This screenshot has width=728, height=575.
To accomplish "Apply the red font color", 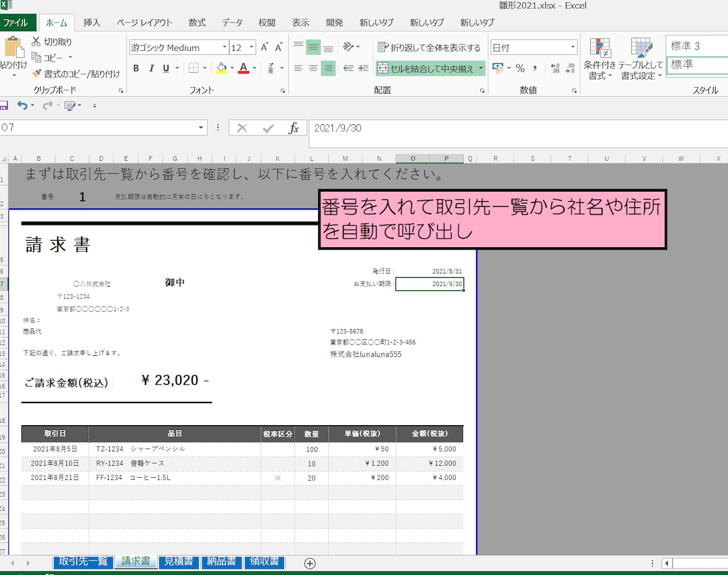I will 243,68.
